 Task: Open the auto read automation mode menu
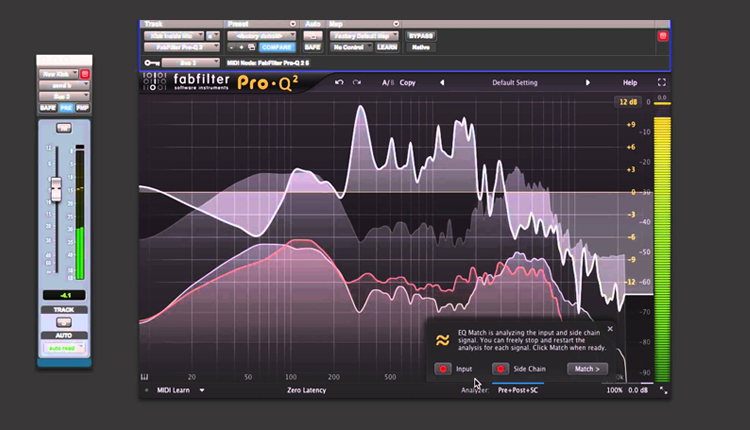click(64, 348)
